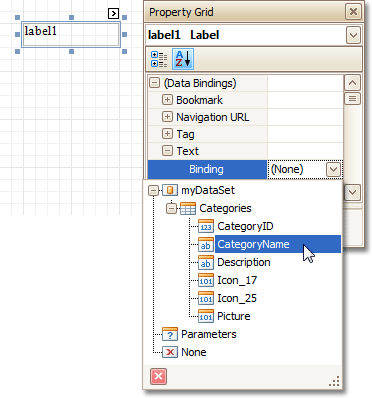This screenshot has height=398, width=372.
Task: Select the CategoryID numeric field icon
Action: [206, 226]
